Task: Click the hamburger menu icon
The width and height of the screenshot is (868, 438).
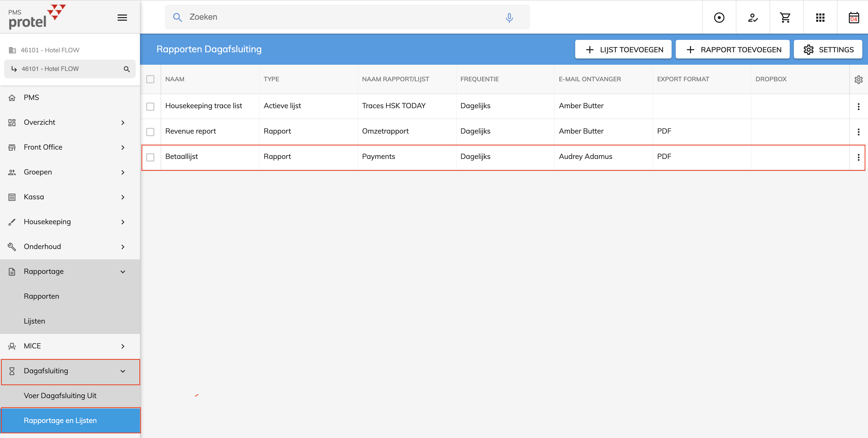Action: click(x=122, y=18)
